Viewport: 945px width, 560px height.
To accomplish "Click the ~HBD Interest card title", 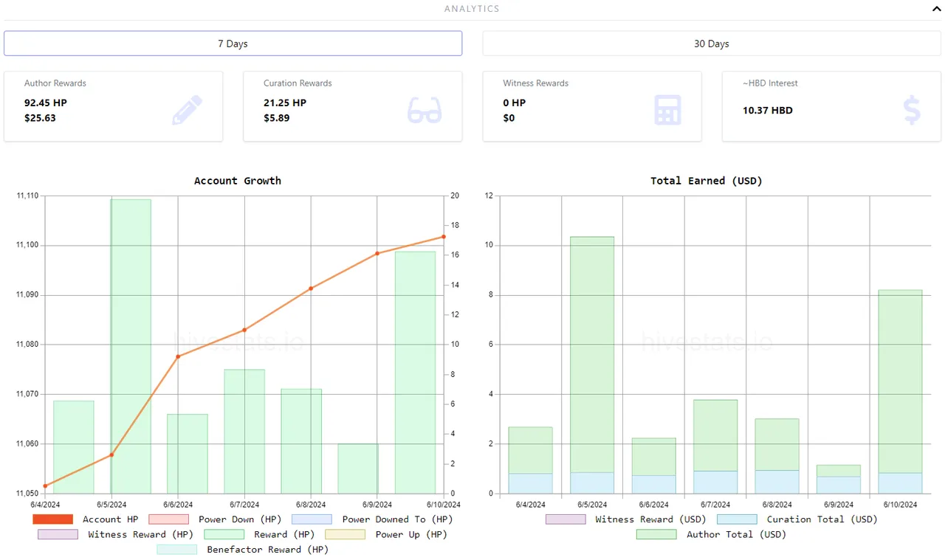I will tap(770, 83).
